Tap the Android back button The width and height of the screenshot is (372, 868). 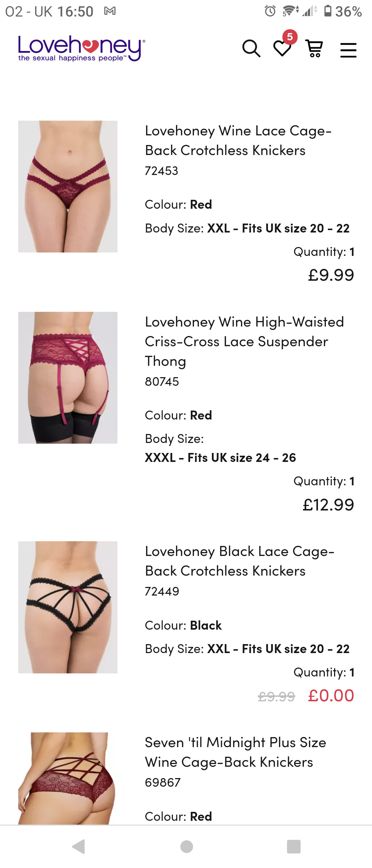pyautogui.click(x=79, y=846)
